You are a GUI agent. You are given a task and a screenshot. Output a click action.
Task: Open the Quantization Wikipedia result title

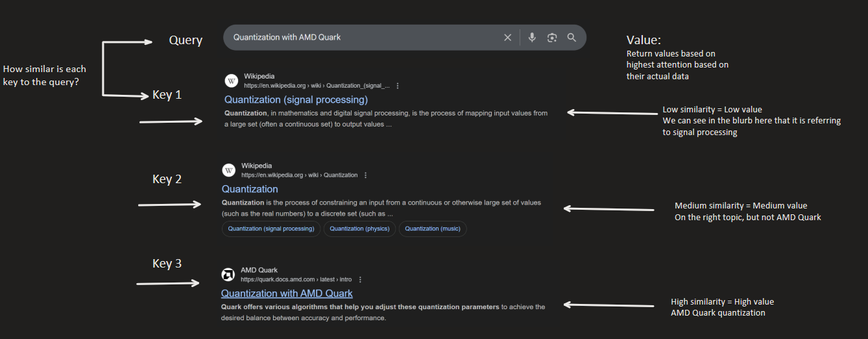tap(250, 189)
